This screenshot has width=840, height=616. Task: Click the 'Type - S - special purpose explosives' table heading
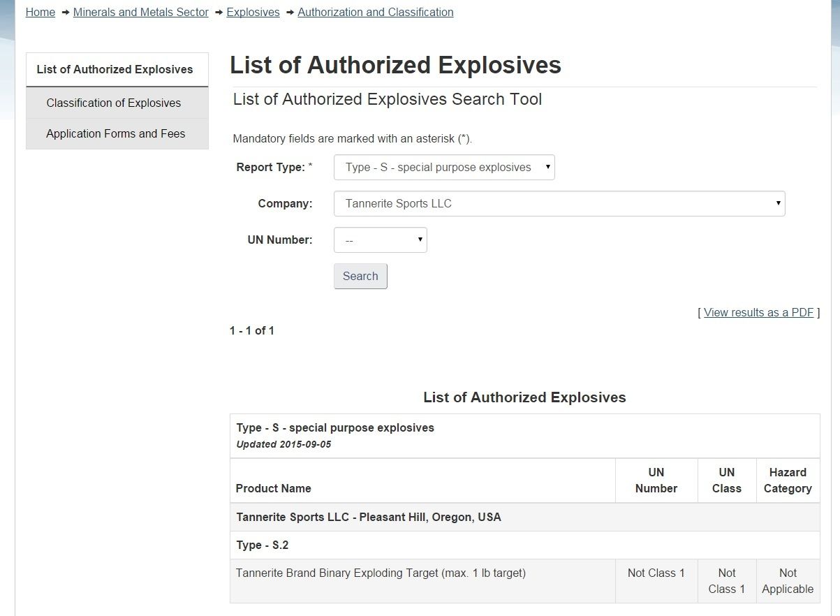(335, 427)
